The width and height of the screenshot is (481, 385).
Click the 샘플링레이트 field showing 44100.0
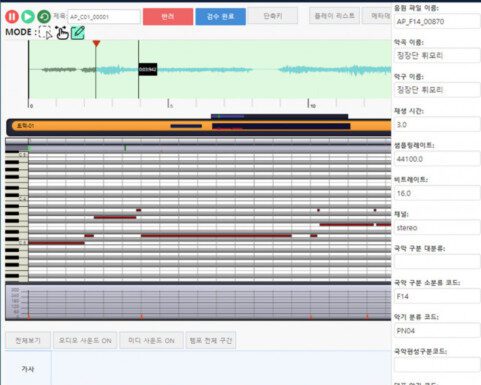point(437,159)
